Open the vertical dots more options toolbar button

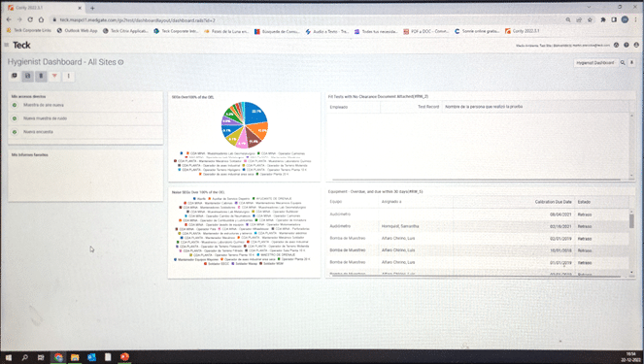[69, 76]
